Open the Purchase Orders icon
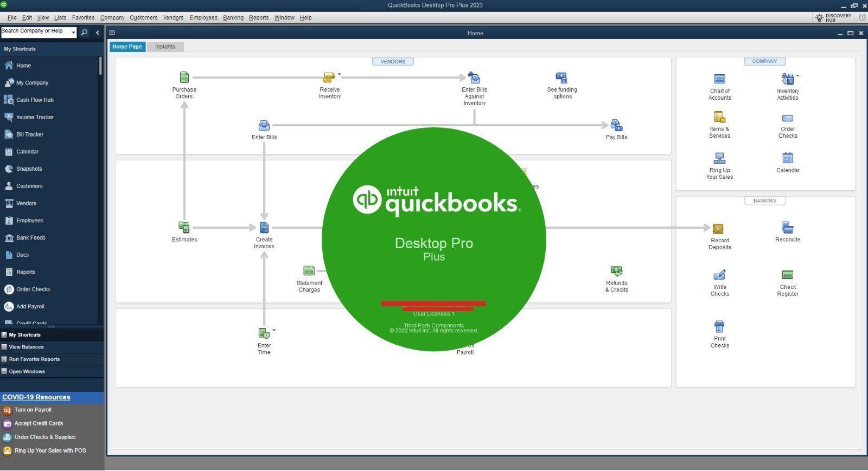Viewport: 868px width, 471px height. coord(184,78)
